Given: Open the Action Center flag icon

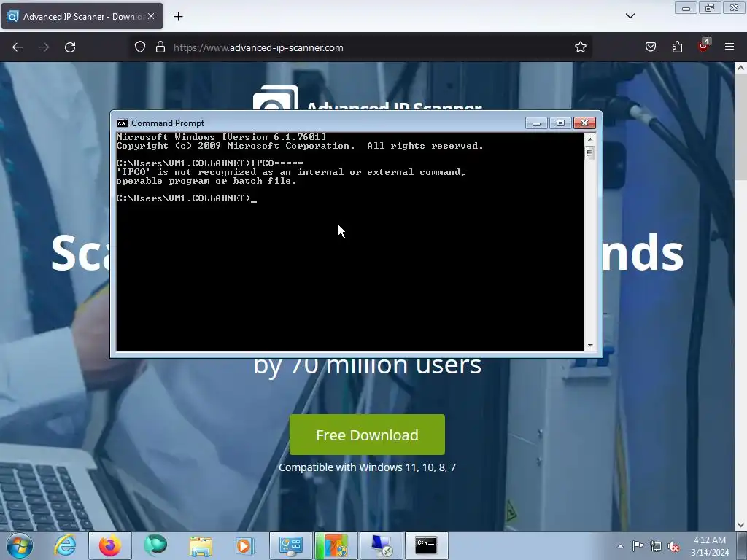Looking at the screenshot, I should pyautogui.click(x=638, y=545).
